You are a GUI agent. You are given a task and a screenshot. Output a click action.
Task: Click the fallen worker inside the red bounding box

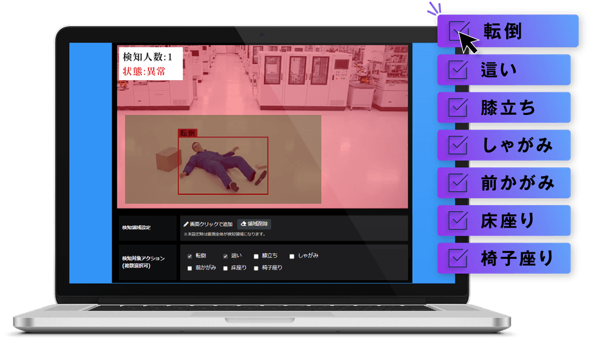click(224, 167)
